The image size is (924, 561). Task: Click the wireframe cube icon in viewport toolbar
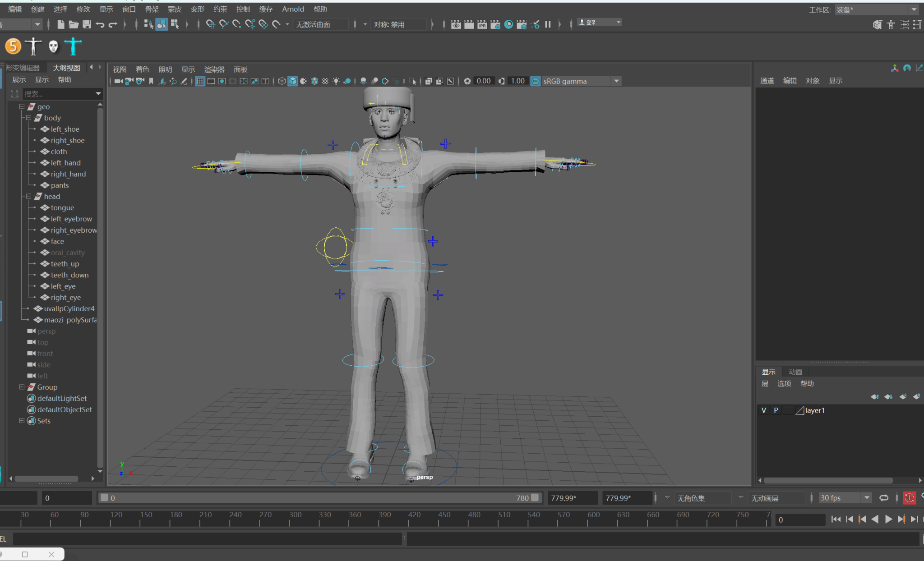click(x=282, y=81)
